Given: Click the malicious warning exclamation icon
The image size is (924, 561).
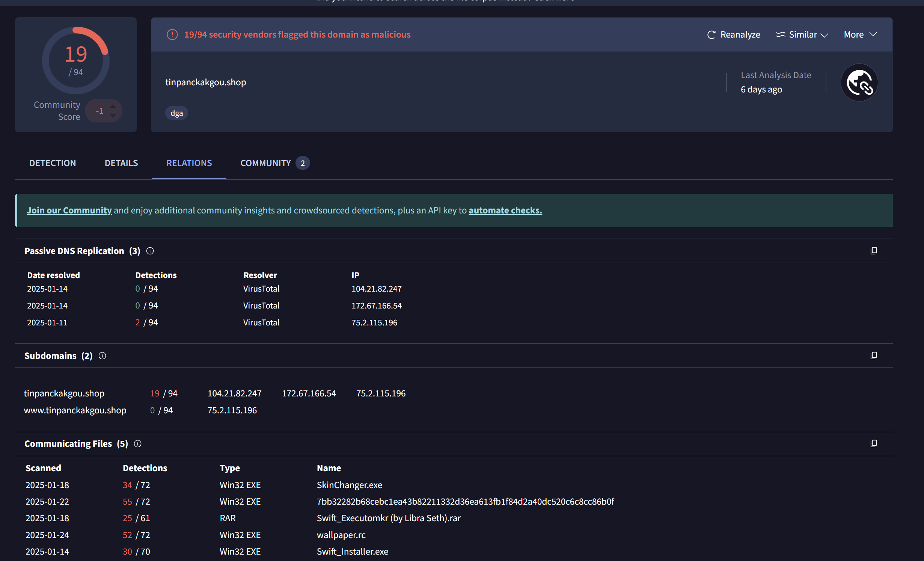Looking at the screenshot, I should tap(172, 35).
